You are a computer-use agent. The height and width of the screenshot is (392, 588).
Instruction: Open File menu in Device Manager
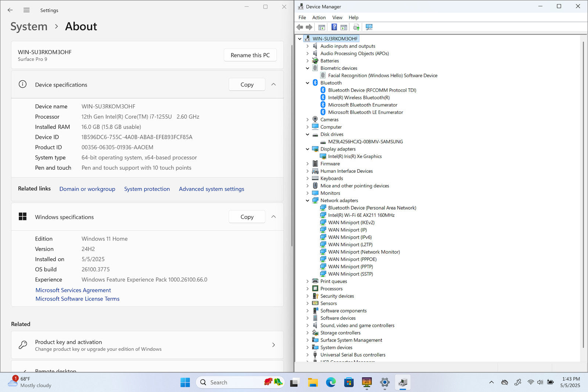(302, 17)
